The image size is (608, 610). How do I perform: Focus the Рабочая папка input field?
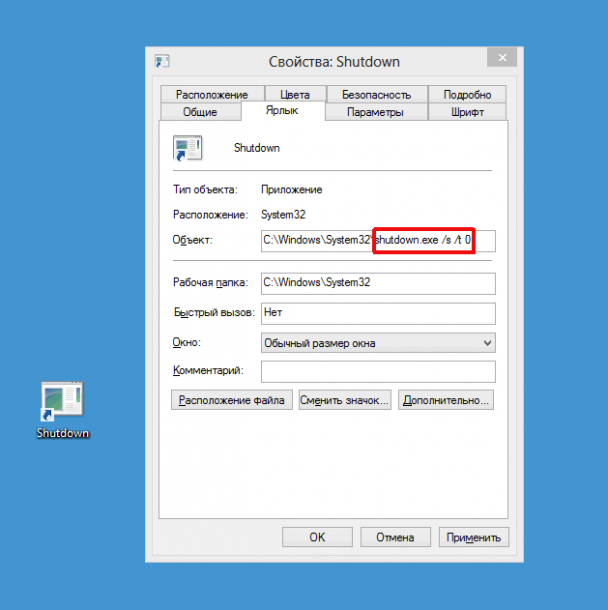coord(378,284)
